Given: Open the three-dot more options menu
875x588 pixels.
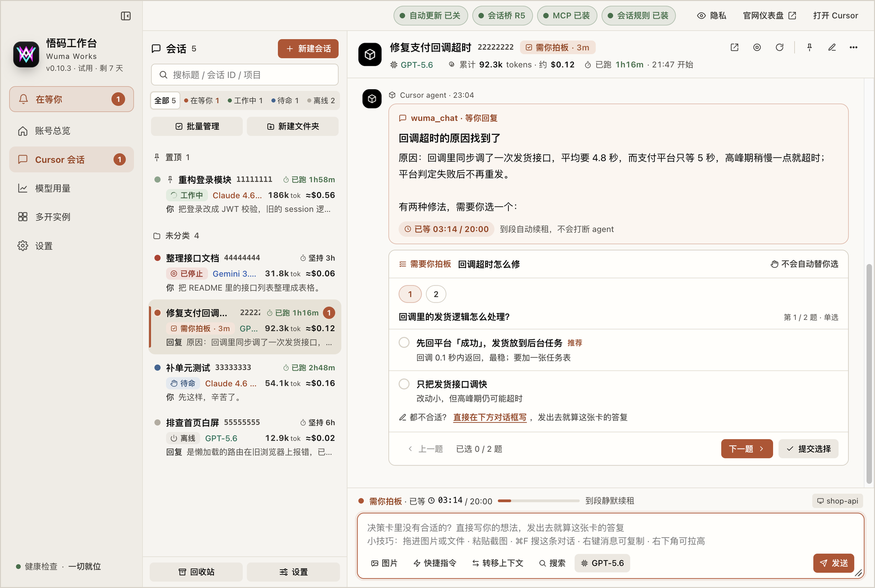Looking at the screenshot, I should [854, 48].
